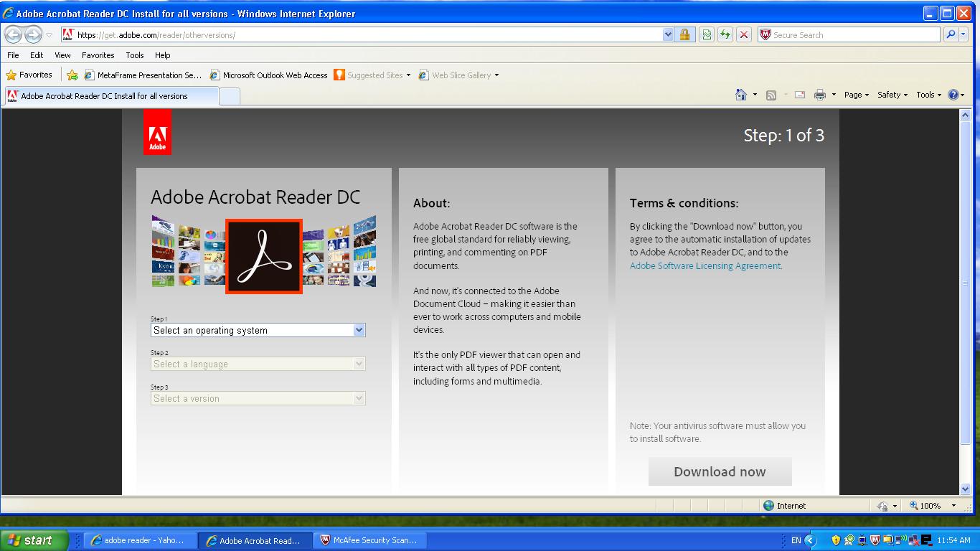Open the Print options dropdown arrow
Image resolution: width=980 pixels, height=551 pixels.
(834, 95)
